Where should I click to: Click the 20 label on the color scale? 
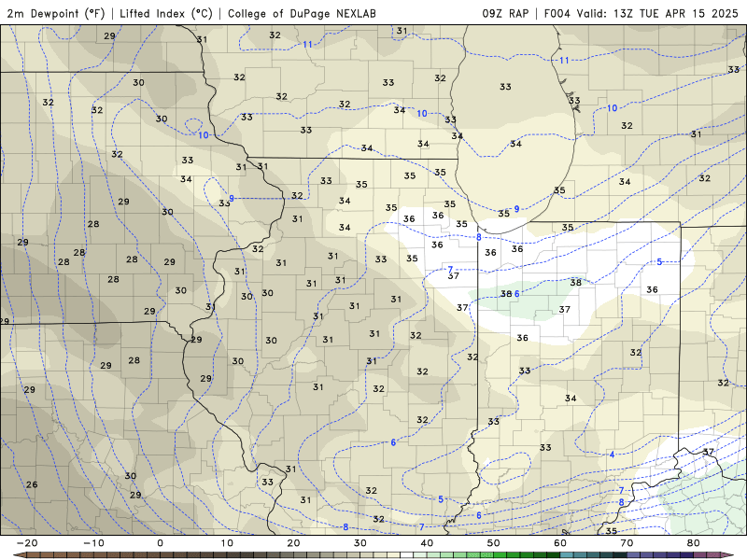293,543
